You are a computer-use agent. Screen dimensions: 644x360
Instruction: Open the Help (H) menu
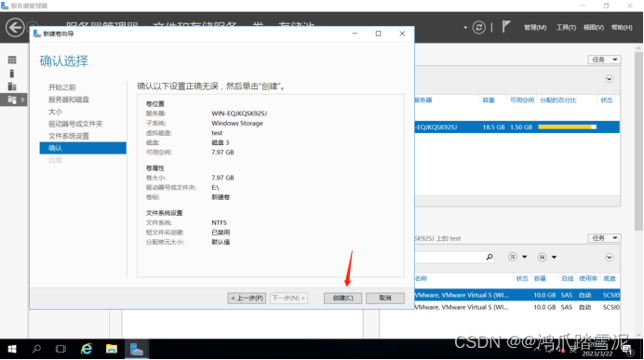tap(622, 28)
